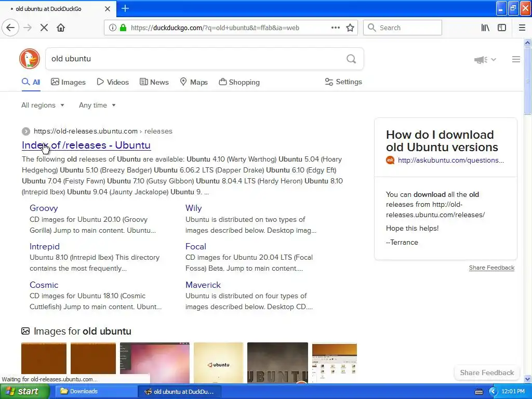Bookmark this page with the star icon
This screenshot has height=399, width=532.
tap(350, 28)
